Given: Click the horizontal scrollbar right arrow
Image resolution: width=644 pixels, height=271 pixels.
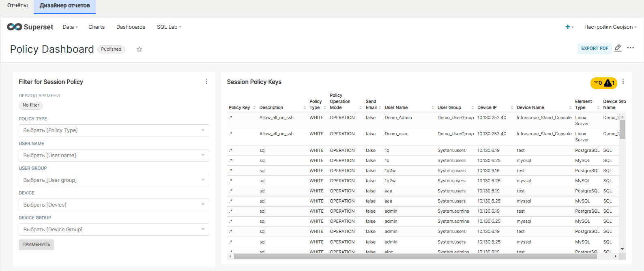Looking at the screenshot, I should 615,256.
